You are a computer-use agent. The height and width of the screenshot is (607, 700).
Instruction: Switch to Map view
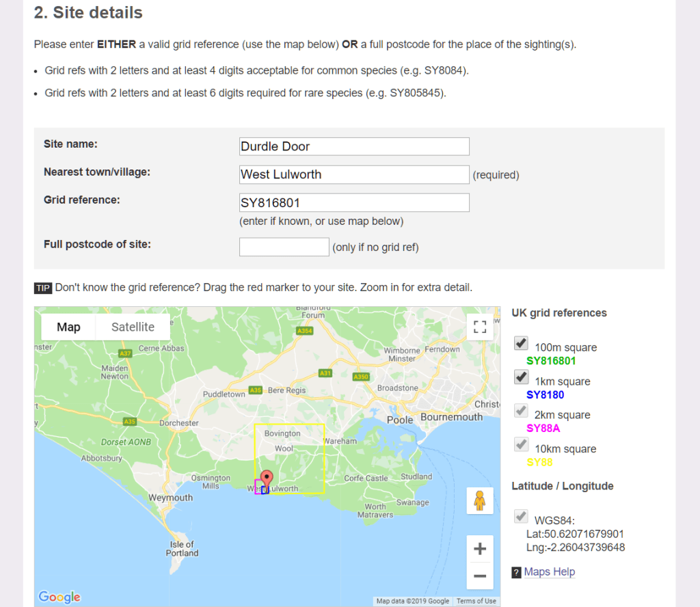click(x=68, y=327)
